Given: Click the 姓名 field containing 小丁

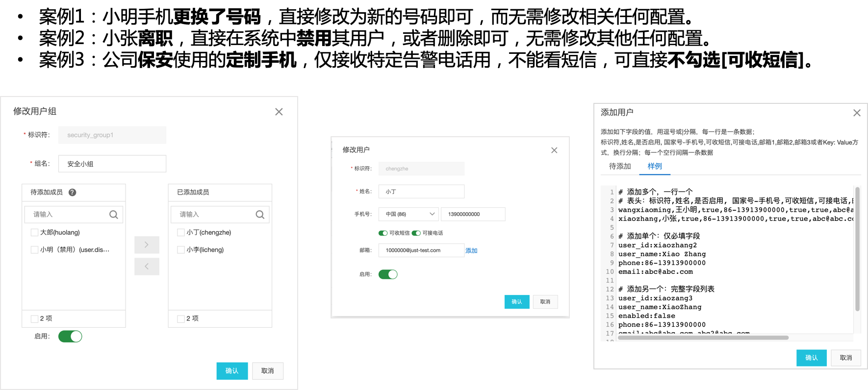Looking at the screenshot, I should pyautogui.click(x=421, y=192).
